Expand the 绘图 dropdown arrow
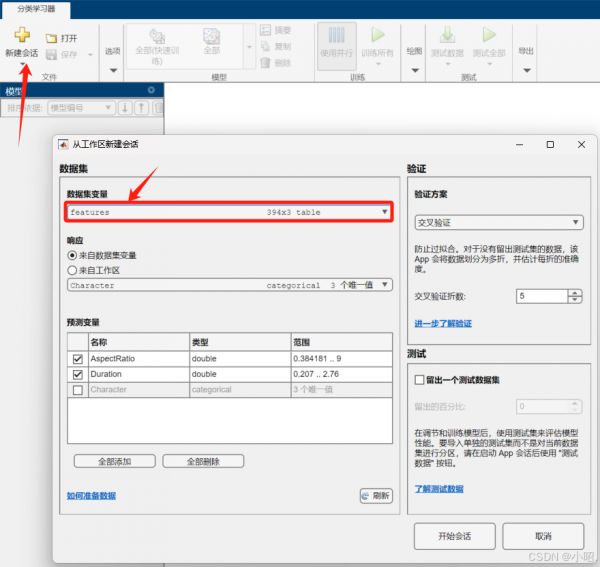Image resolution: width=600 pixels, height=567 pixels. (415, 70)
